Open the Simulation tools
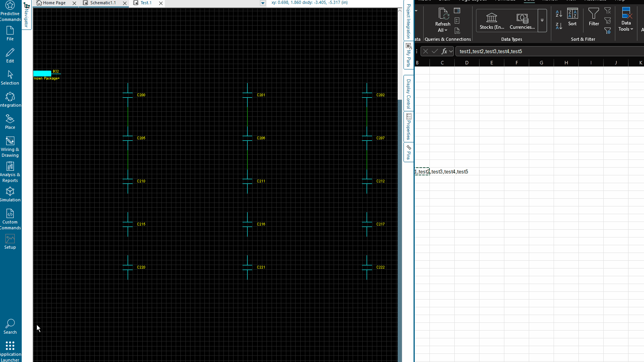The height and width of the screenshot is (362, 644). [x=10, y=194]
